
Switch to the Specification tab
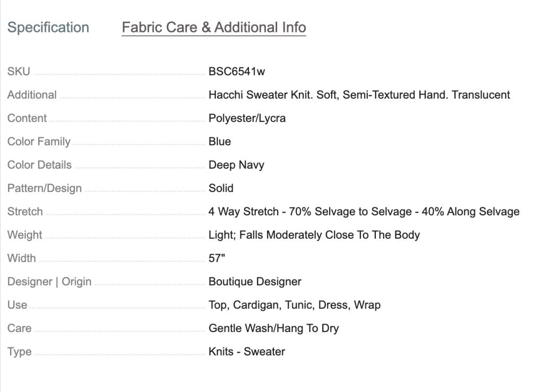pos(48,28)
